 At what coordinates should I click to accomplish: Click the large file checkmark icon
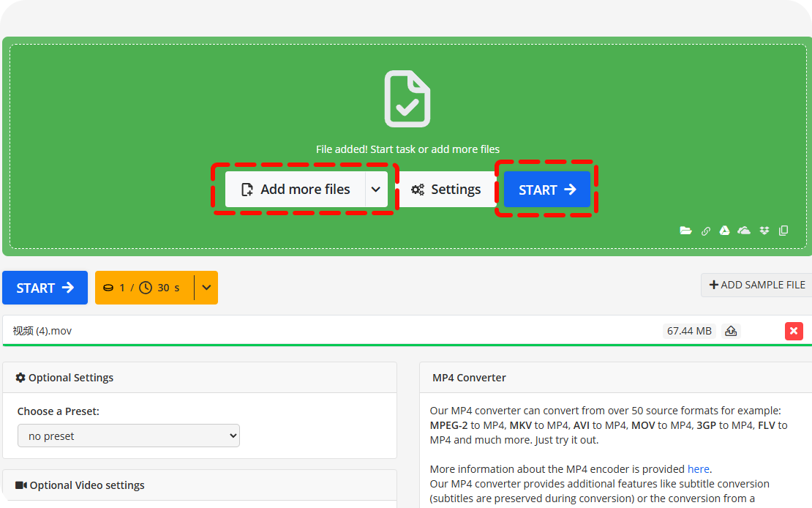point(407,100)
